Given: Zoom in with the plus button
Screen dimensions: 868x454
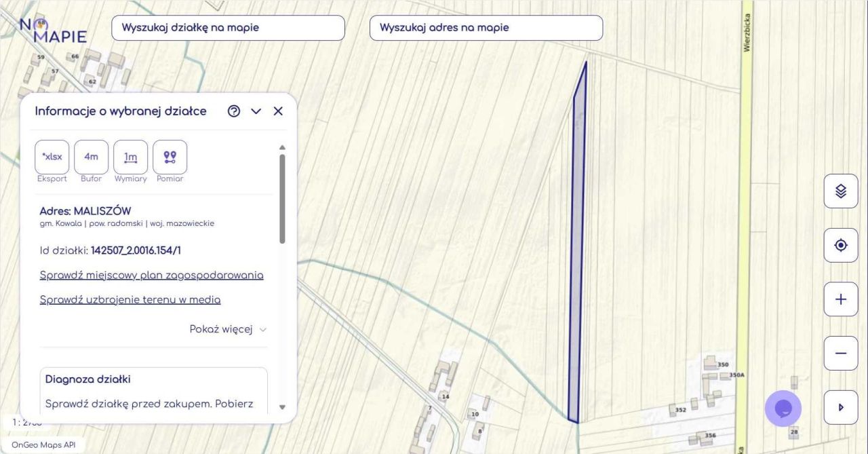Looking at the screenshot, I should click(841, 299).
